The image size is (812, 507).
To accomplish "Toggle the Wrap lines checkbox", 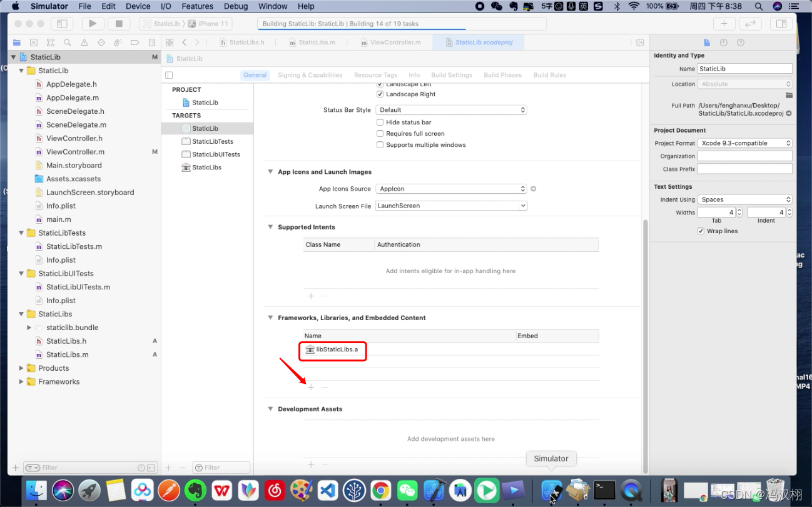I will tap(701, 231).
